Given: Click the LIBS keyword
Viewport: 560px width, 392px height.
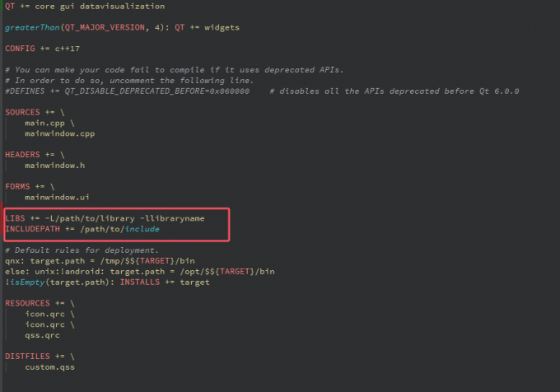Looking at the screenshot, I should pos(16,218).
